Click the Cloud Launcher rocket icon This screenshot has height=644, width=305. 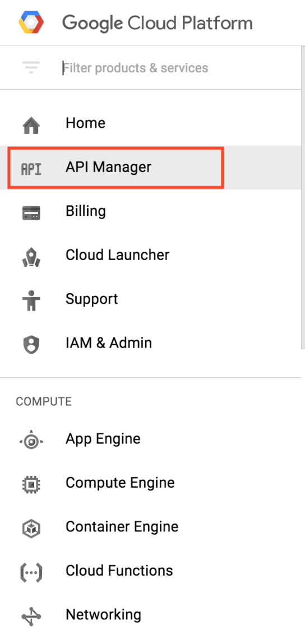[x=31, y=256]
